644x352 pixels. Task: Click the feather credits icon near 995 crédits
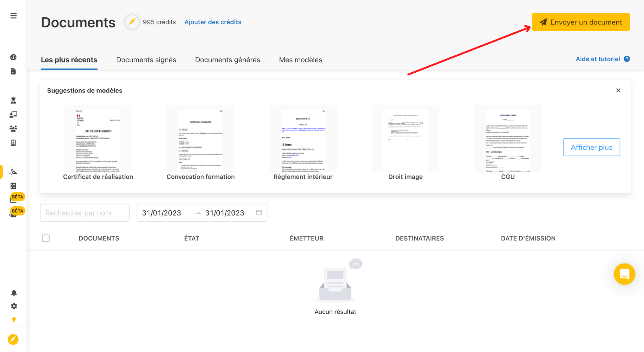click(x=132, y=22)
